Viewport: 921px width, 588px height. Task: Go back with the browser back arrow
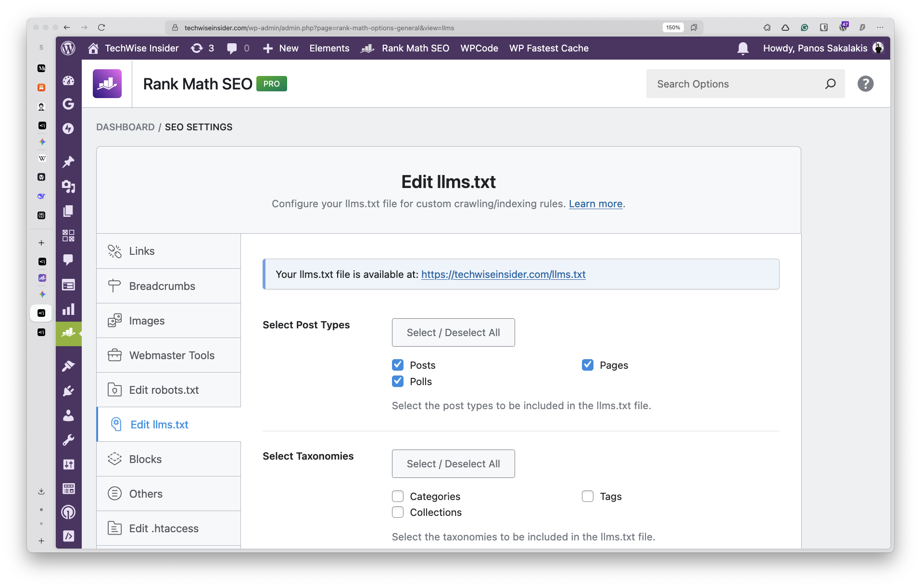67,27
